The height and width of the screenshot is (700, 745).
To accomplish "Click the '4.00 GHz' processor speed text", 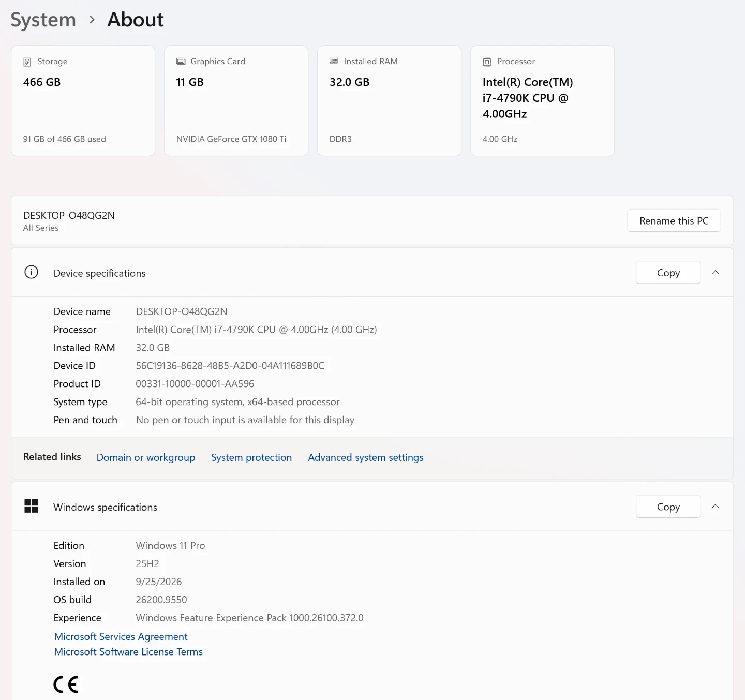I will 500,139.
